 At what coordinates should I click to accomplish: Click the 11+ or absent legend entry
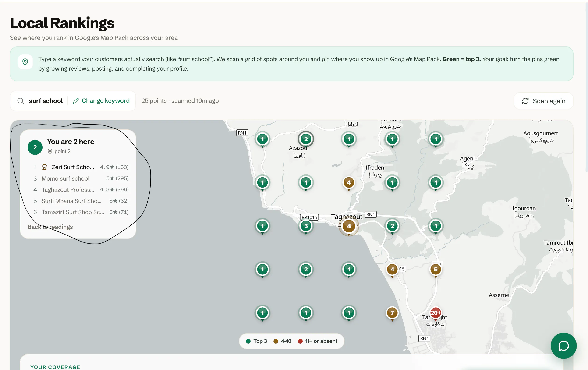317,341
